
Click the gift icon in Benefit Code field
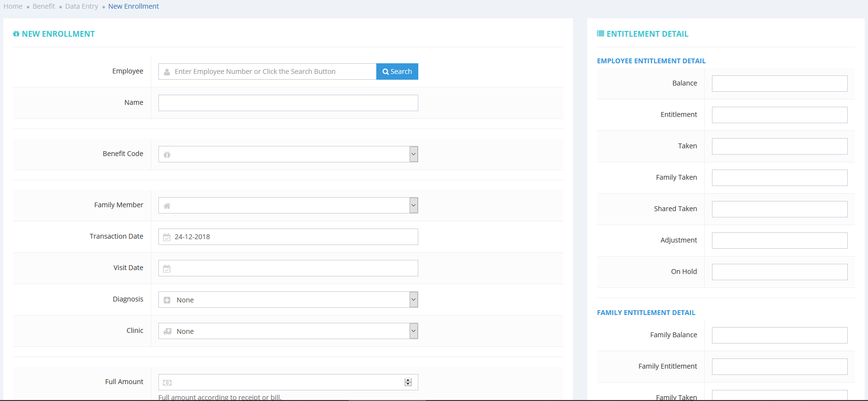[167, 155]
